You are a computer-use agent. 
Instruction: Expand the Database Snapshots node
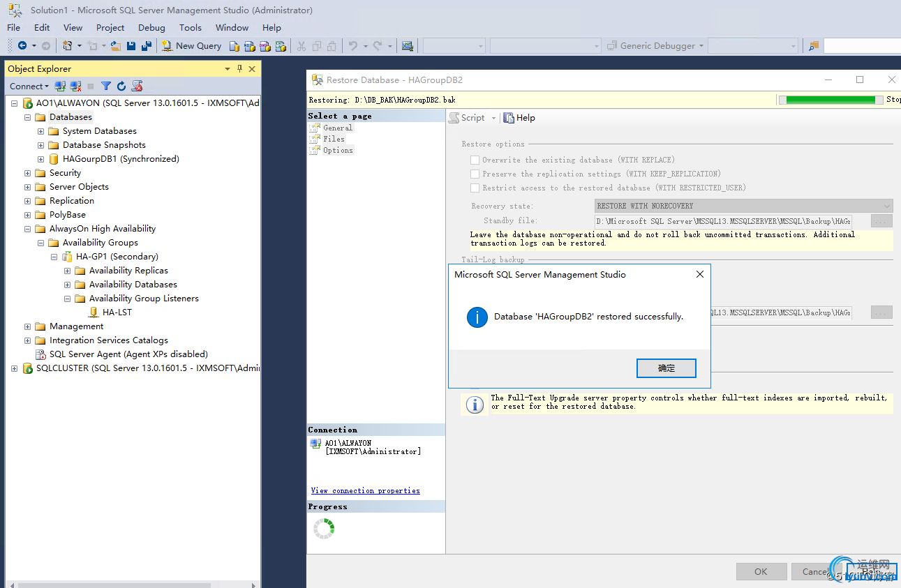click(41, 145)
